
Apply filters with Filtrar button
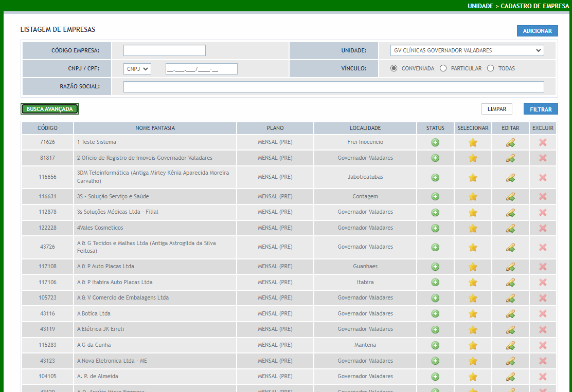point(541,109)
